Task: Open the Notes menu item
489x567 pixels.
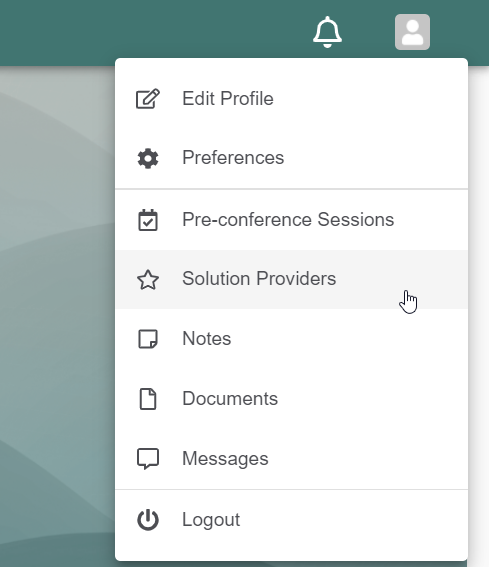Action: [x=292, y=339]
